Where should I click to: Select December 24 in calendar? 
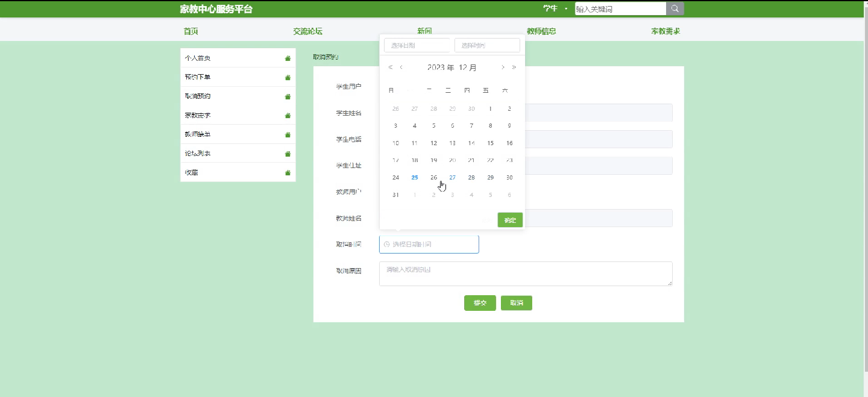395,177
